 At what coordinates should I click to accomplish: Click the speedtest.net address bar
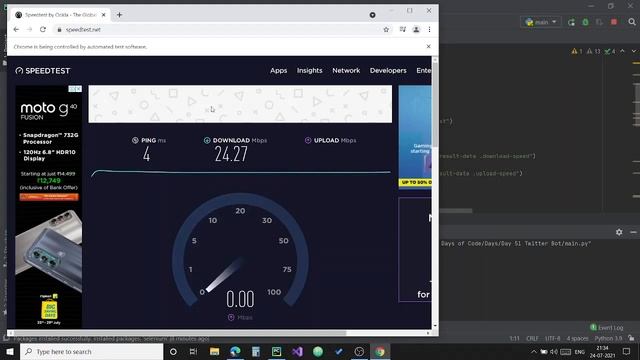tap(220, 29)
